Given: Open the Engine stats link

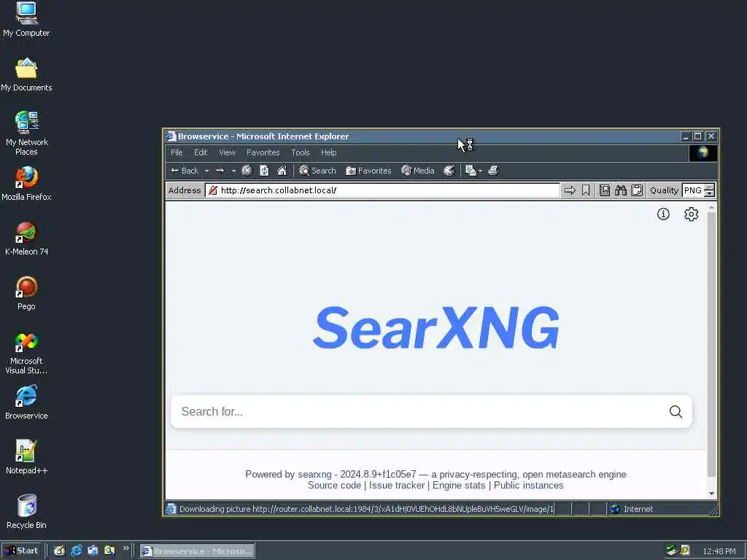Looking at the screenshot, I should click(459, 485).
